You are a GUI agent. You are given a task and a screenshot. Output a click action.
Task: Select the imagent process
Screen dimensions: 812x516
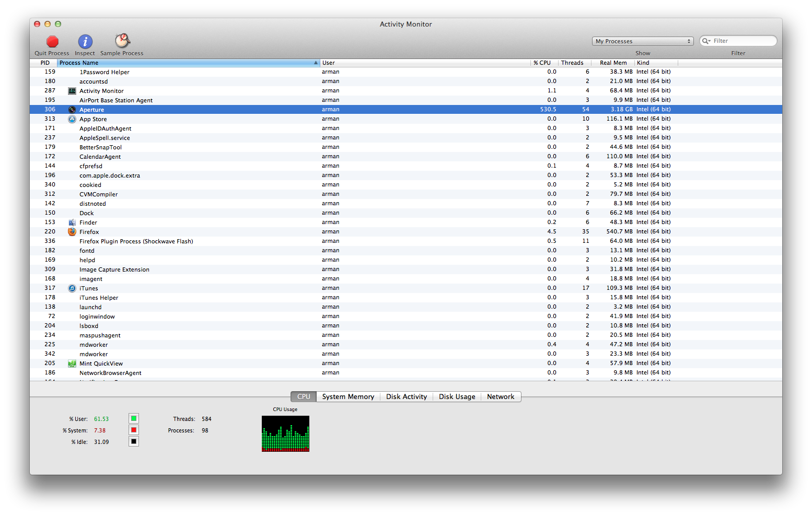pyautogui.click(x=406, y=279)
